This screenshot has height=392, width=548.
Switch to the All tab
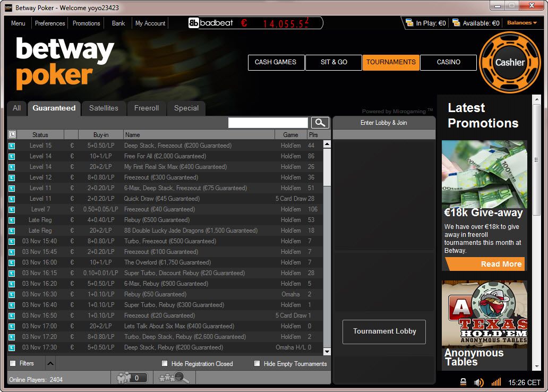pyautogui.click(x=16, y=108)
